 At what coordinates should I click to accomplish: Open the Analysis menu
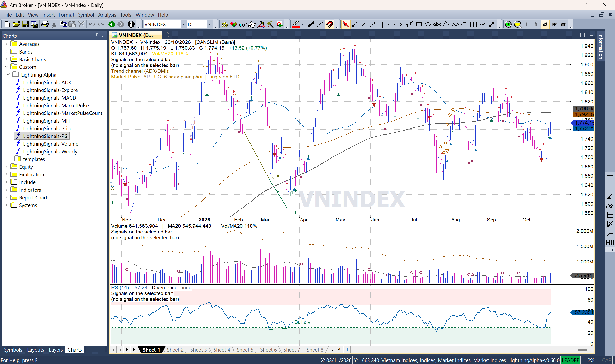click(107, 15)
